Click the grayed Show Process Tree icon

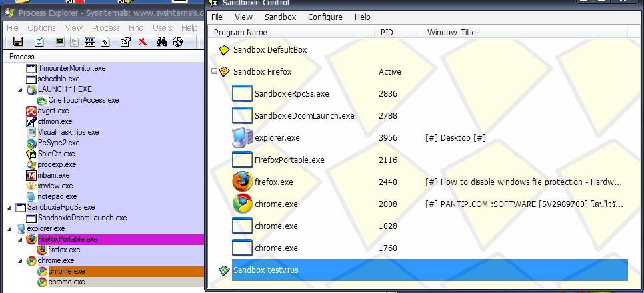[x=75, y=41]
